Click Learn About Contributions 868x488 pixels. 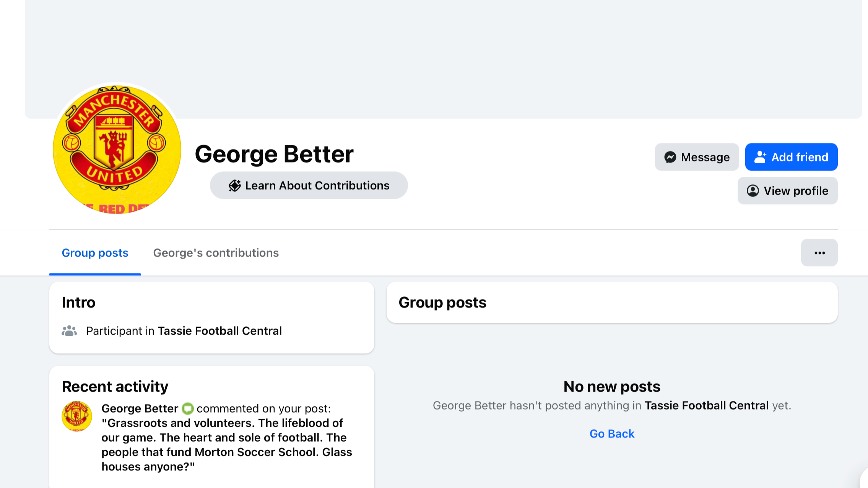pos(309,185)
